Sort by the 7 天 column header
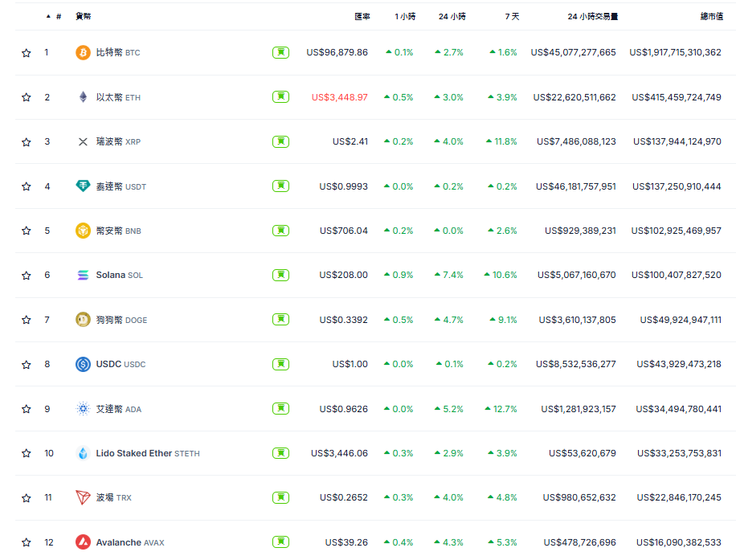Screen dimensions: 736x560 point(512,16)
